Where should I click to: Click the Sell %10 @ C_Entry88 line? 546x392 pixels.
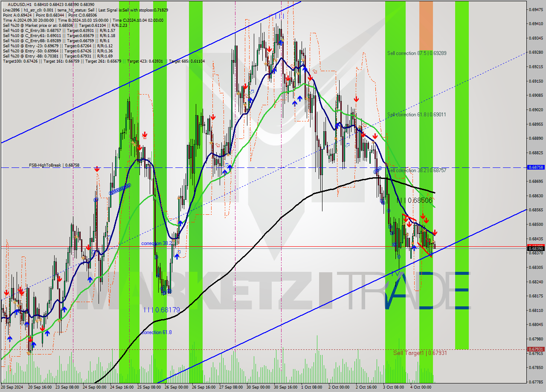(x=56, y=40)
